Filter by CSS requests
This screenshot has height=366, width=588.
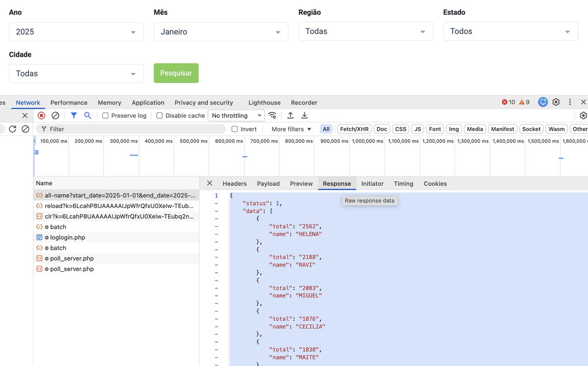[x=401, y=129]
